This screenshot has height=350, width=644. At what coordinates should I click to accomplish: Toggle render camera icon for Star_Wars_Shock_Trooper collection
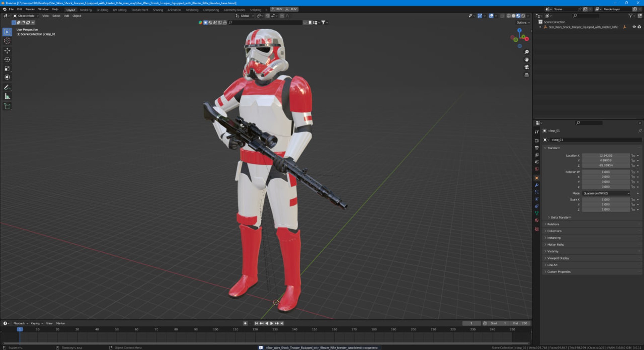pyautogui.click(x=639, y=27)
